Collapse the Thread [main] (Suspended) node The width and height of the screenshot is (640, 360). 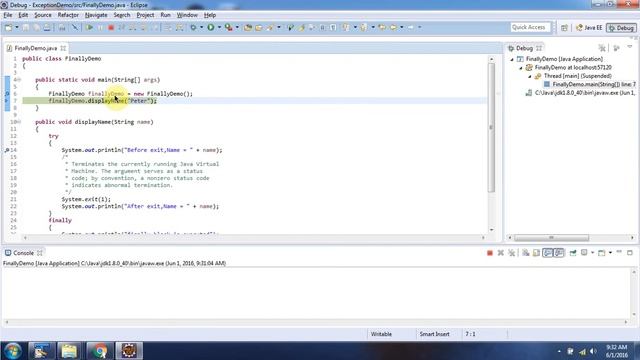[530, 76]
